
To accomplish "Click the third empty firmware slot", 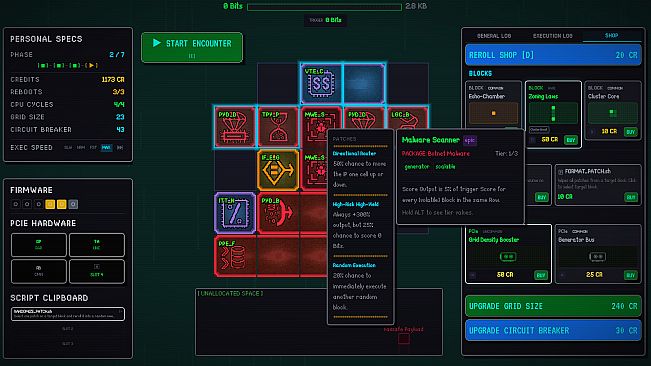I will pyautogui.click(x=39, y=204).
